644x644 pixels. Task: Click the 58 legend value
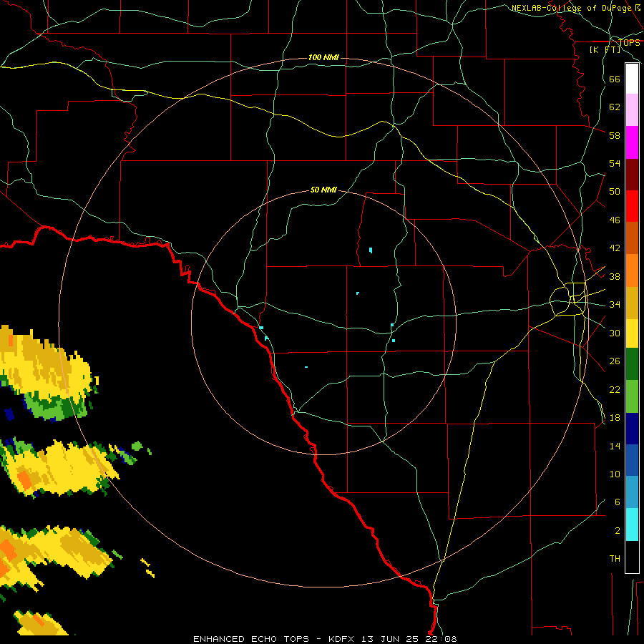615,135
